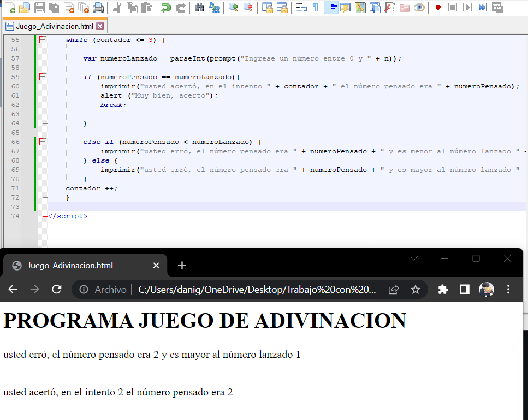
Task: Open a file via folder icon
Action: (x=25, y=8)
